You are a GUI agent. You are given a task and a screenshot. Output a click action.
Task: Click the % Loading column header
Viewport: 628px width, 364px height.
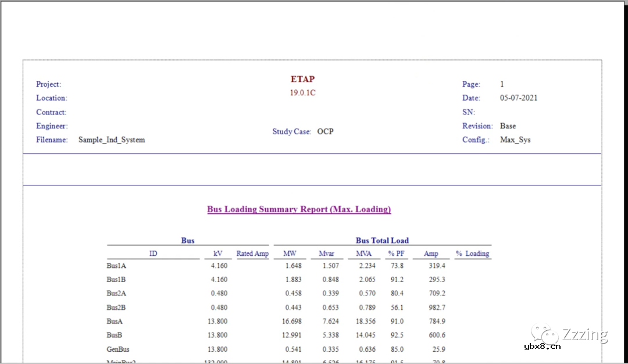point(472,254)
